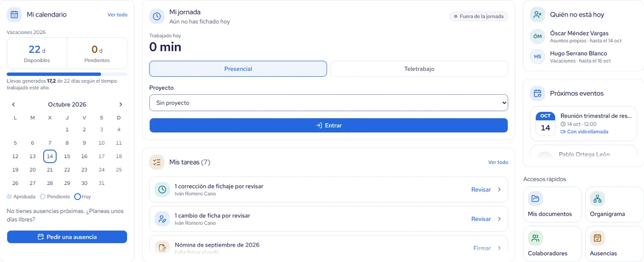Viewport: 644px width, 262px height.
Task: Click Octubre 2026 month label
Action: tap(67, 104)
